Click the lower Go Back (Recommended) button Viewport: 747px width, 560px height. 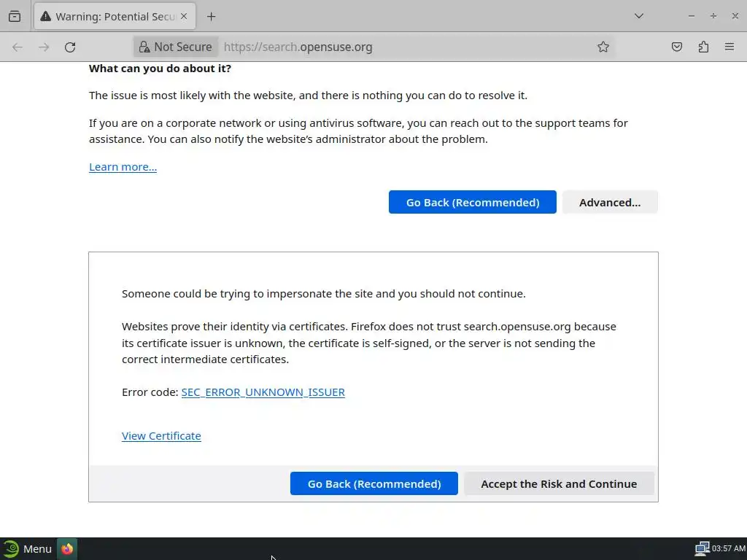point(374,484)
